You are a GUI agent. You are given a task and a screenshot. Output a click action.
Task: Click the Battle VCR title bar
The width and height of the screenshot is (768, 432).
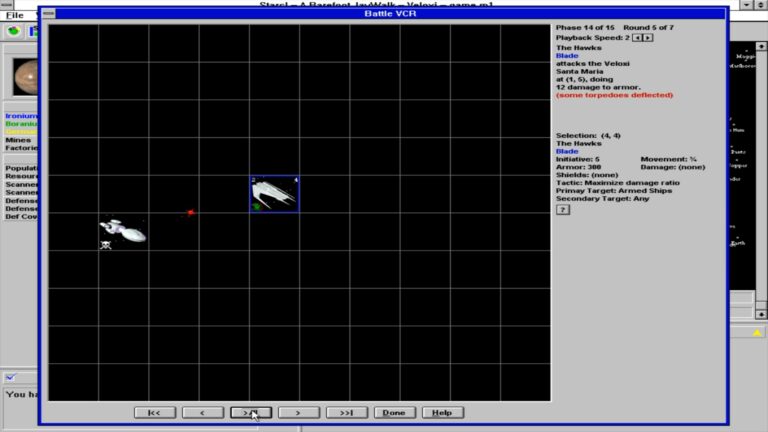coord(390,13)
